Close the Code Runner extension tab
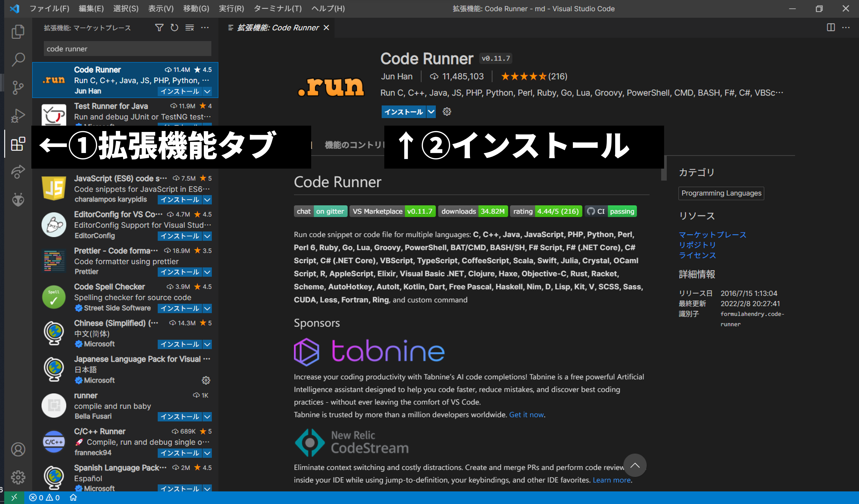The image size is (859, 504). (x=326, y=28)
